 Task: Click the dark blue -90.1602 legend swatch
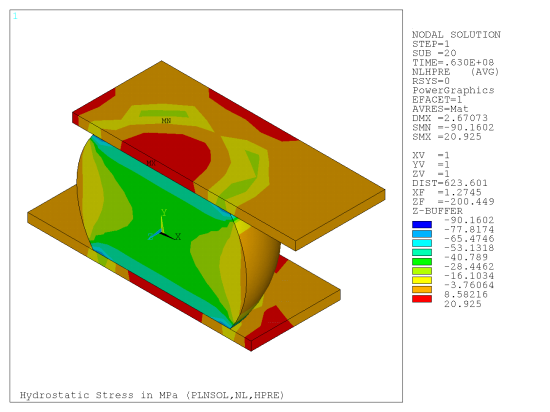click(x=422, y=225)
